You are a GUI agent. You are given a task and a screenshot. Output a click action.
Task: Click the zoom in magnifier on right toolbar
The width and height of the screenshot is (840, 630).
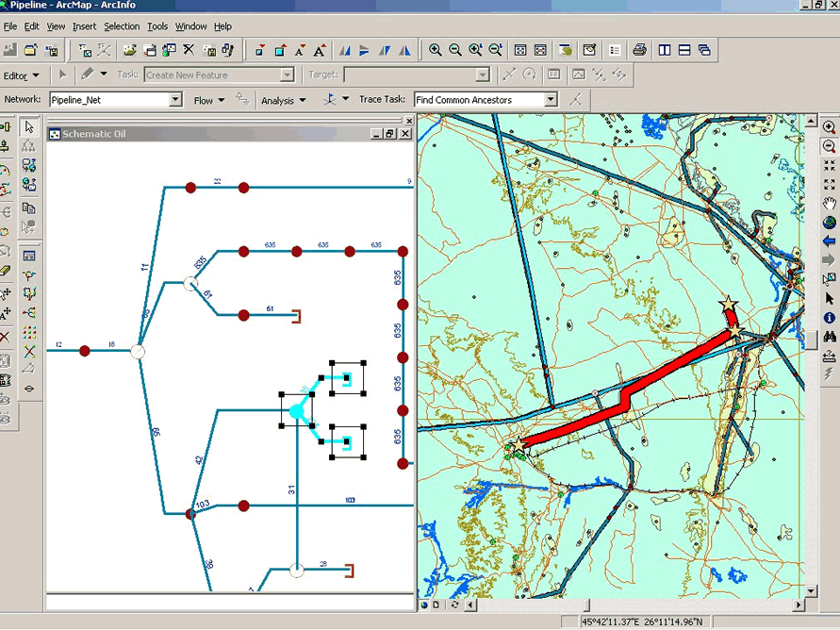pyautogui.click(x=830, y=127)
